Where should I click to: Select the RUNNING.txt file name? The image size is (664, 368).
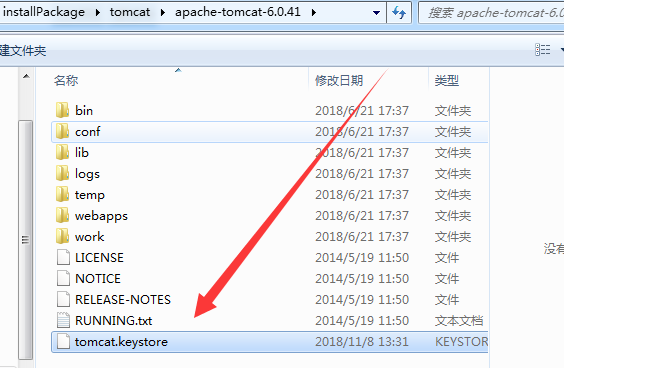pos(113,321)
